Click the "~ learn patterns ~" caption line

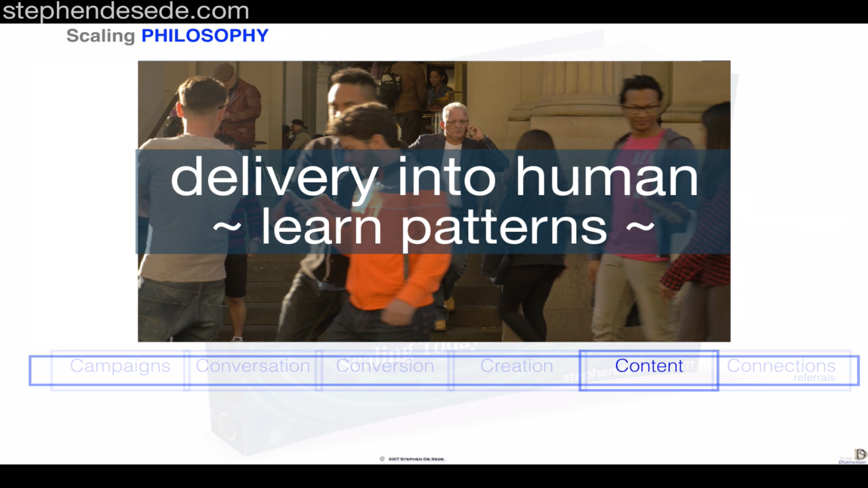click(434, 226)
